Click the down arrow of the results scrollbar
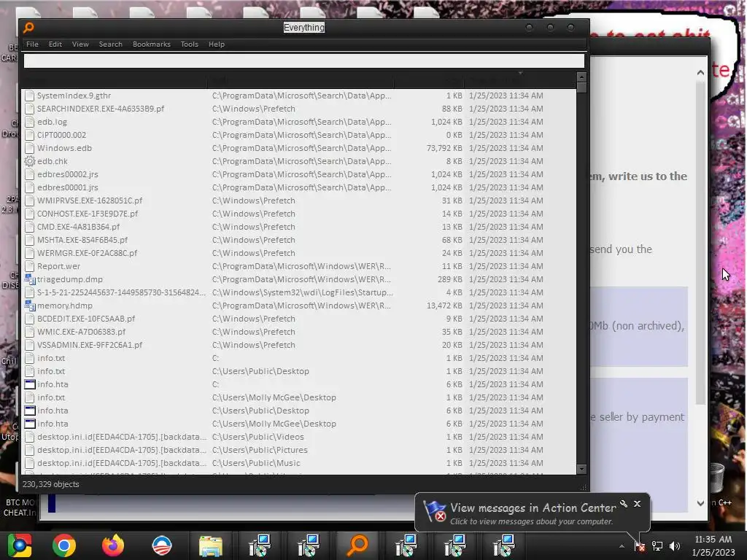The height and width of the screenshot is (560, 747). (x=581, y=469)
